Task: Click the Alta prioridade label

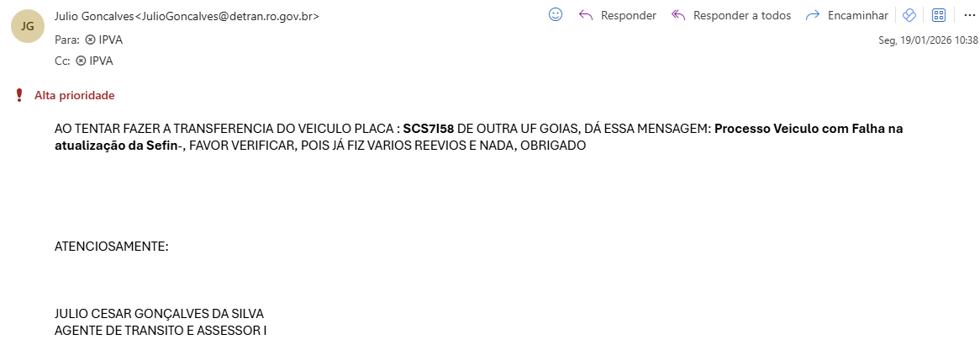Action: click(x=74, y=95)
